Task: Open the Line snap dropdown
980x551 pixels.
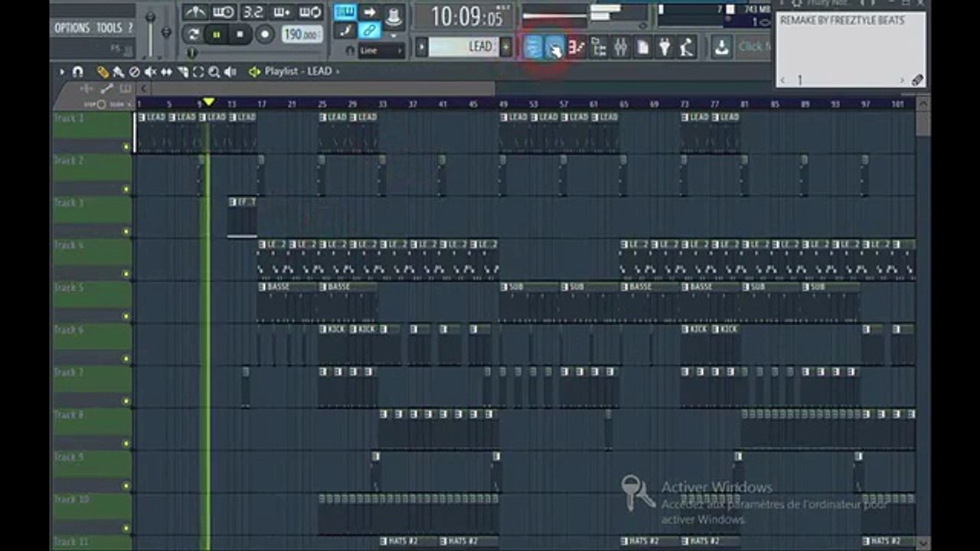Action: pyautogui.click(x=381, y=51)
